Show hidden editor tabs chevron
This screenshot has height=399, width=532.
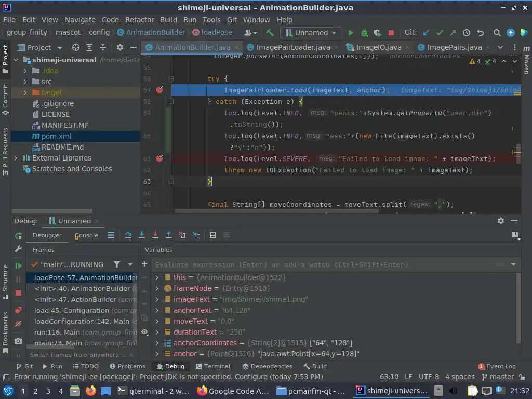click(500, 47)
